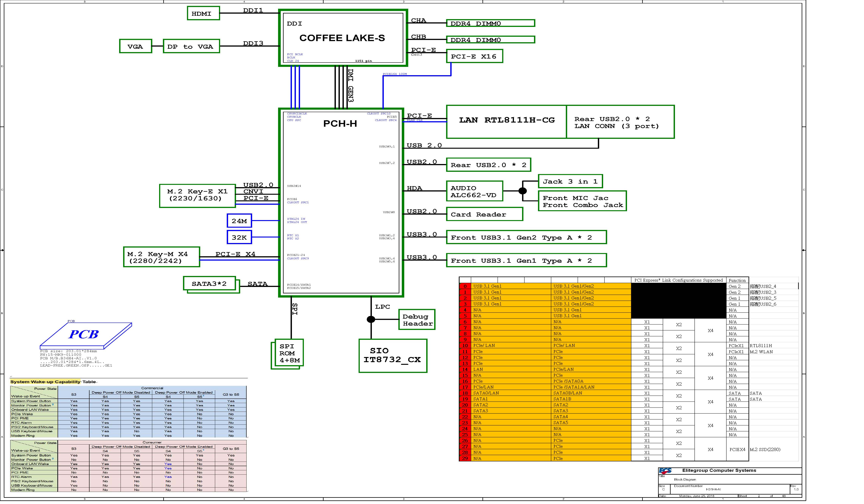Click Elitegroup Computer Systems title text
The width and height of the screenshot is (864, 504).
point(719,470)
